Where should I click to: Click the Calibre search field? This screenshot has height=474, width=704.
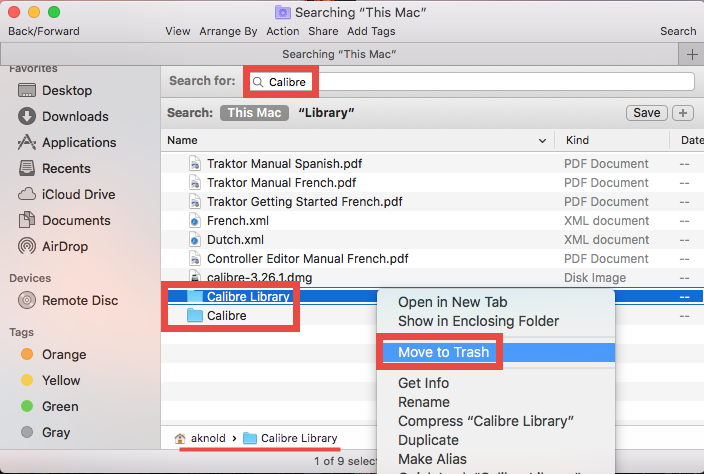[471, 82]
